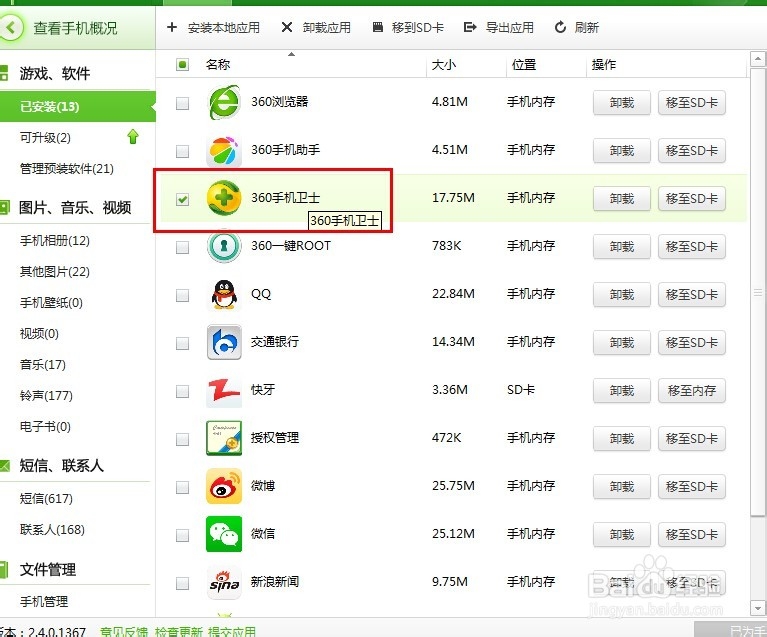Click the 360一键ROOT app icon
This screenshot has width=767, height=637.
click(x=224, y=246)
